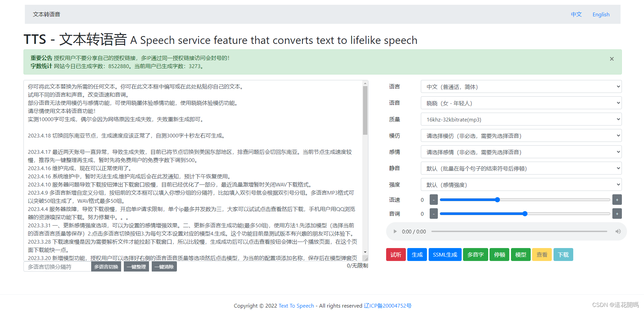The image size is (644, 311).
Task: Click the text area scroll-up arrow
Action: click(x=365, y=83)
